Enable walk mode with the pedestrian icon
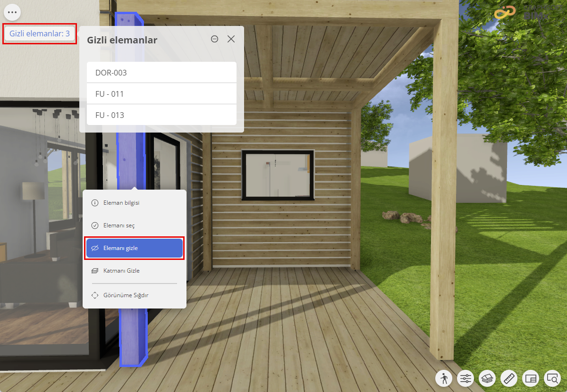The width and height of the screenshot is (567, 392). (x=444, y=378)
